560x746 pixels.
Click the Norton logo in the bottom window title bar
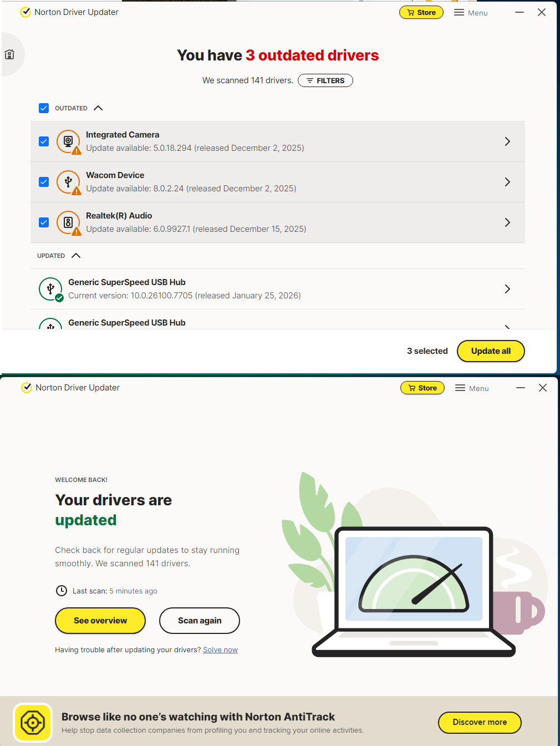(27, 387)
